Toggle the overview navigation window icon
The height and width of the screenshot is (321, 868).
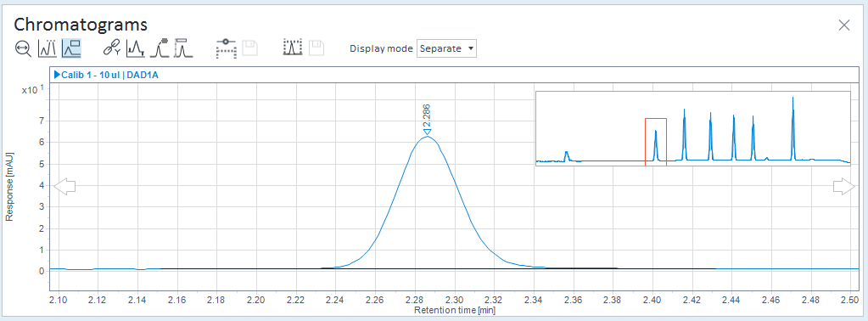click(x=72, y=48)
